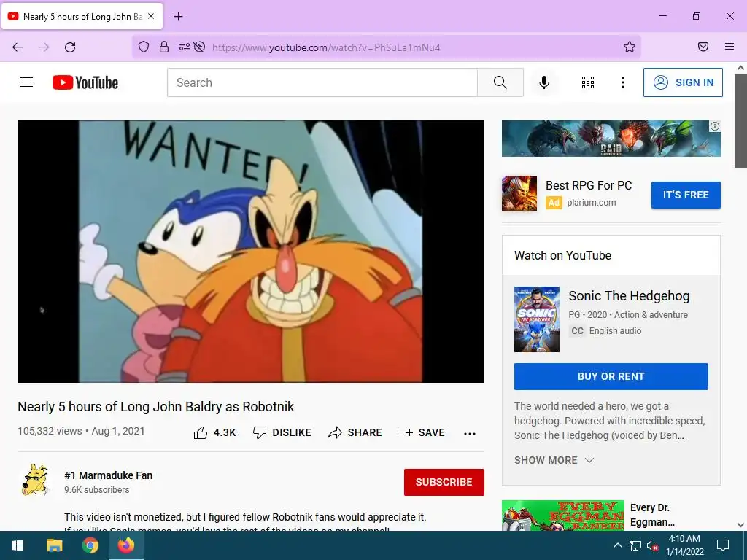Close the YouTube browser tab
The width and height of the screenshot is (747, 560).
tap(151, 16)
